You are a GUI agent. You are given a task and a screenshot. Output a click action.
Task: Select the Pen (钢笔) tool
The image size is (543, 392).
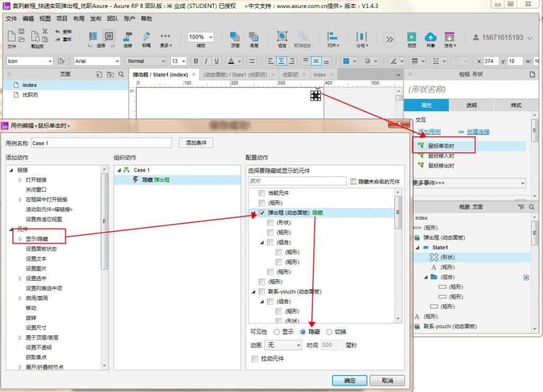(146, 38)
